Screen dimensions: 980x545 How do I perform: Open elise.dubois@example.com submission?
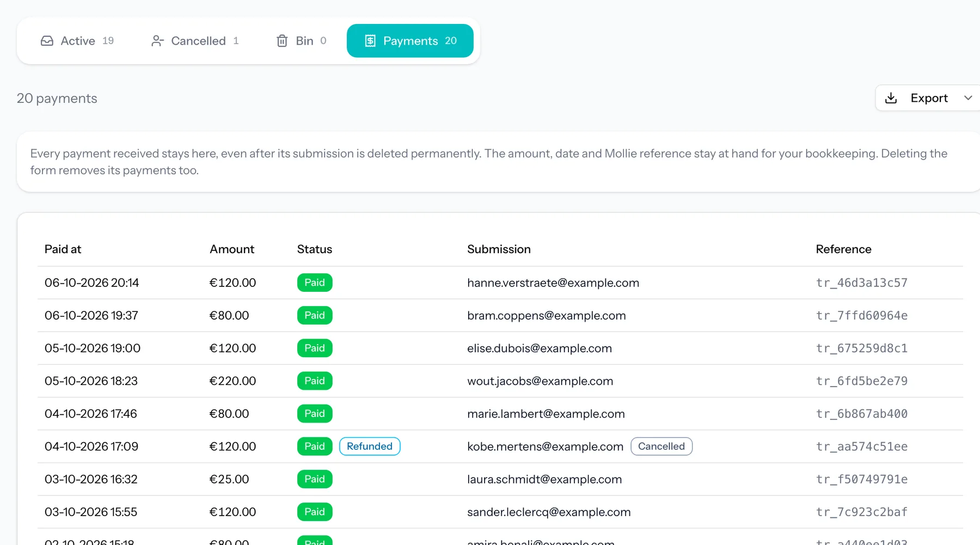(540, 348)
